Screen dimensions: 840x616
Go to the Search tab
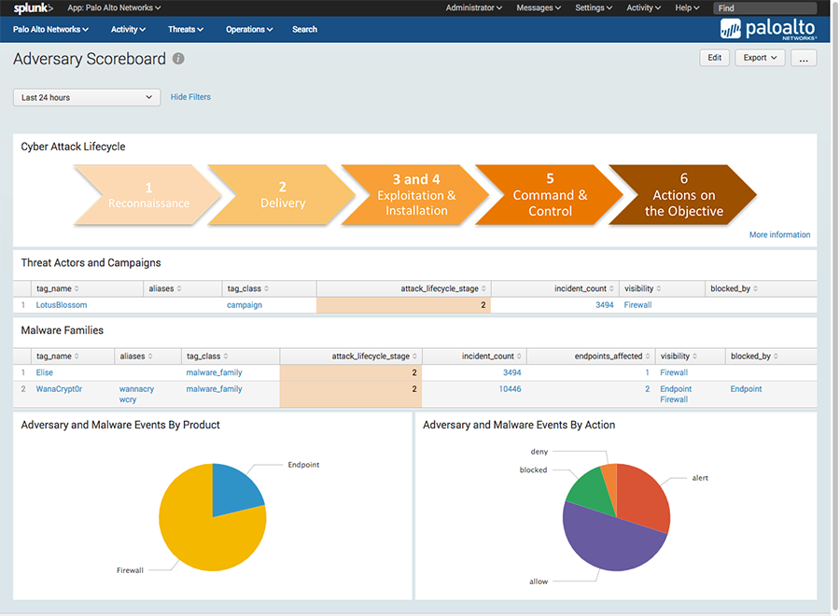[304, 30]
